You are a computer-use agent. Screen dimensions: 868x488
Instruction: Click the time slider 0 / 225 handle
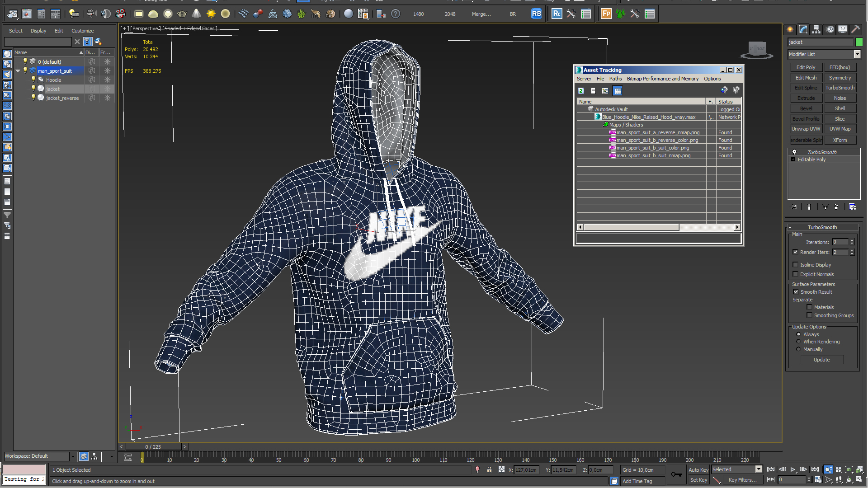(x=153, y=446)
